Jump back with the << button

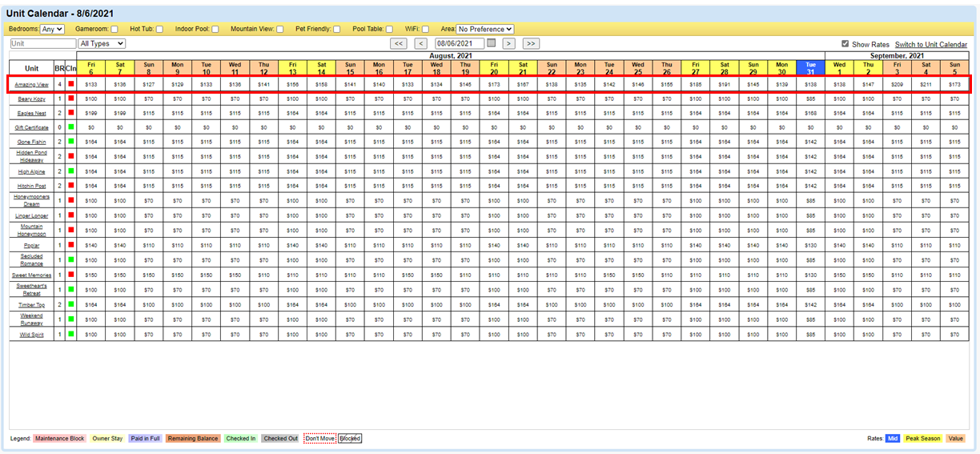(x=399, y=43)
